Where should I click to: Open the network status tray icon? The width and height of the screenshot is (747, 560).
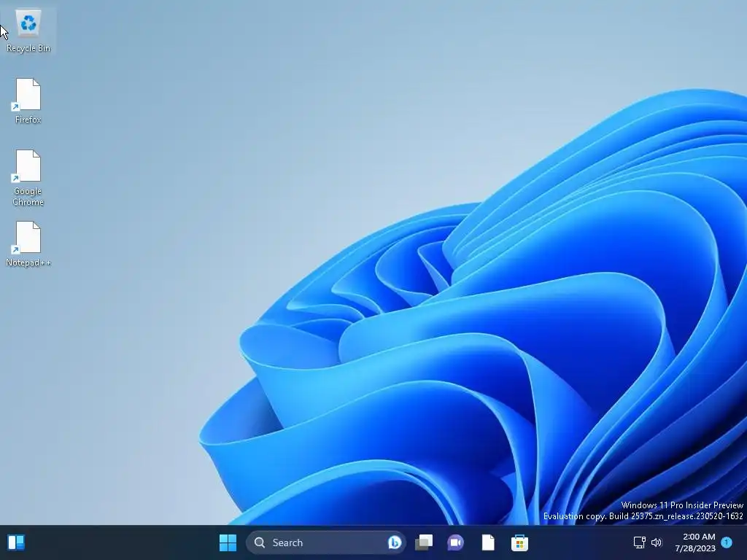pos(639,542)
